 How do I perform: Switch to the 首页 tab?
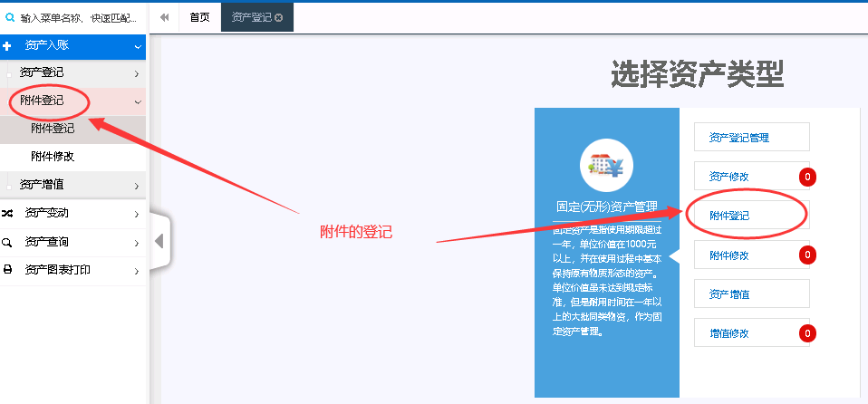[199, 17]
